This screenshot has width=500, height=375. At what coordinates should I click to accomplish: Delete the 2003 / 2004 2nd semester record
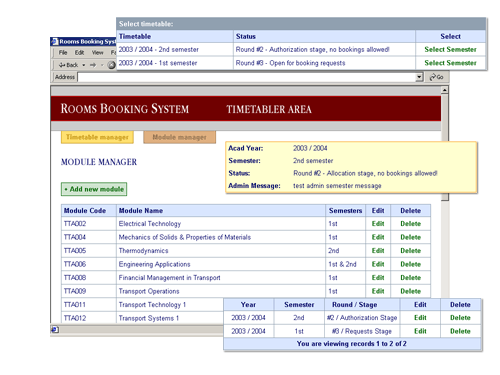coord(460,318)
